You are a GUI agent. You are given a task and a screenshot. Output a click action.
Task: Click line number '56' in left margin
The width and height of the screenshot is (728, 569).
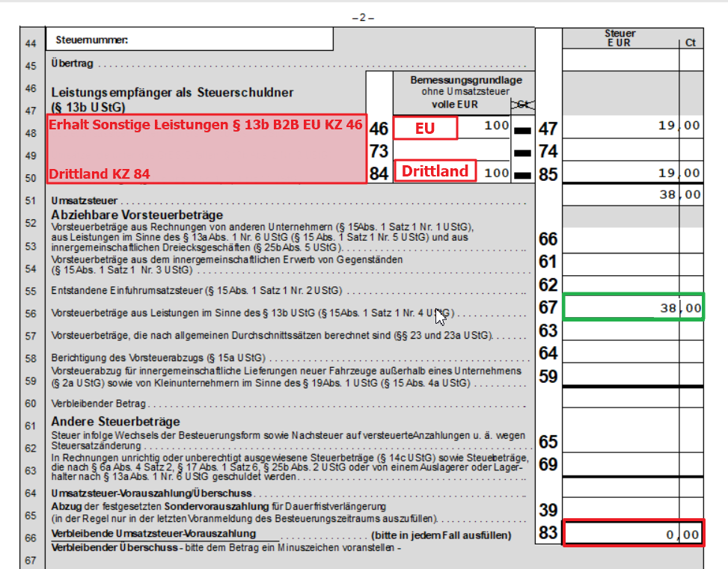pyautogui.click(x=31, y=314)
